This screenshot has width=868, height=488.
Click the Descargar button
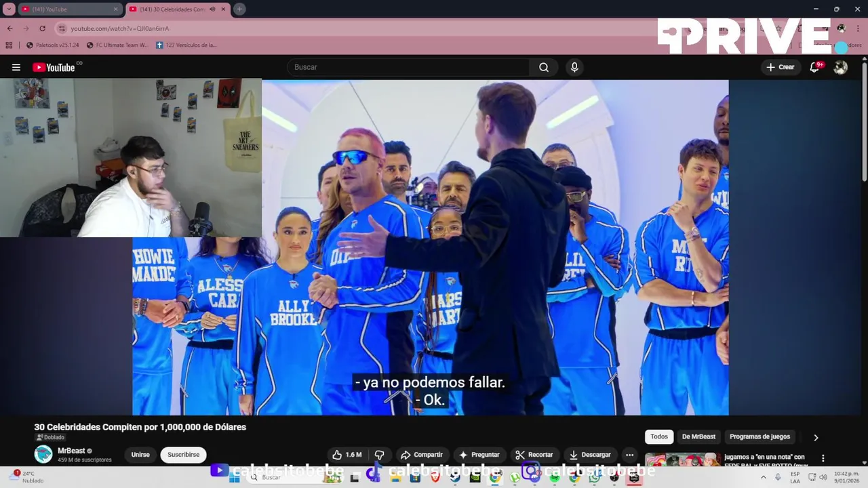coord(590,455)
